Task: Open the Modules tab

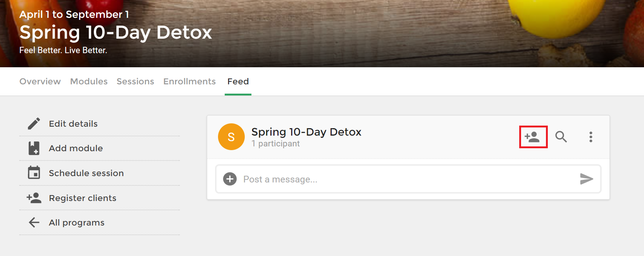Action: (x=89, y=81)
